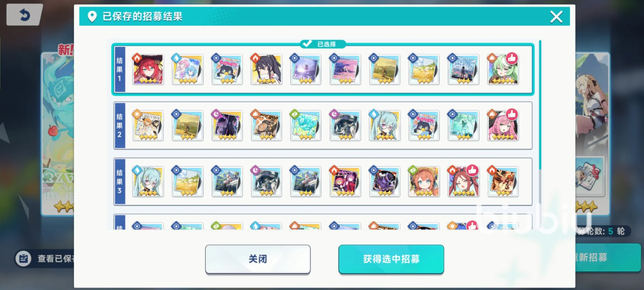644x290 pixels.
Task: Click the green-haired recommended character in 结果 1
Action: click(503, 69)
